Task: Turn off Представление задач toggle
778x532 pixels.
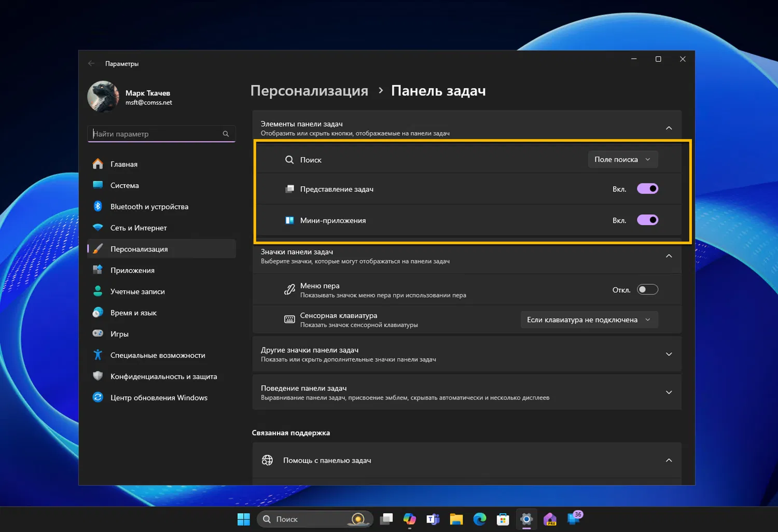Action: pyautogui.click(x=647, y=189)
